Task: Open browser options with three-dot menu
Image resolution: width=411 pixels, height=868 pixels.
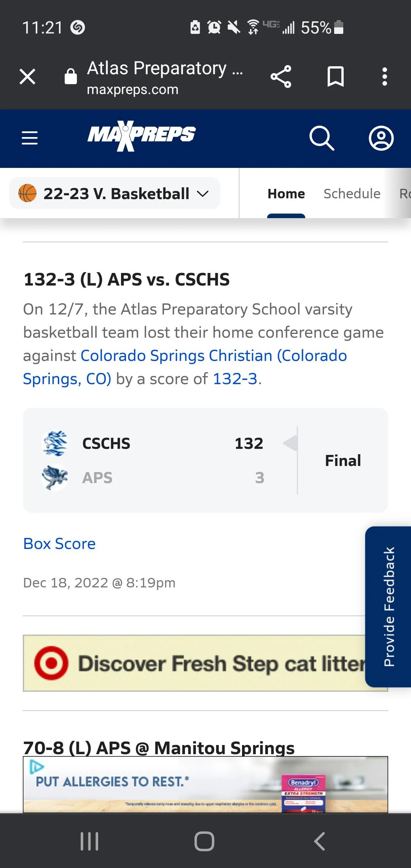Action: click(384, 76)
